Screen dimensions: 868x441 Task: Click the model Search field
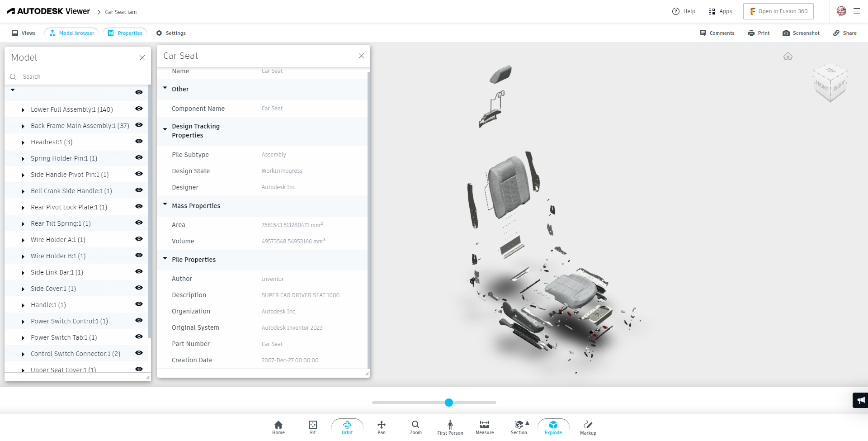(77, 76)
